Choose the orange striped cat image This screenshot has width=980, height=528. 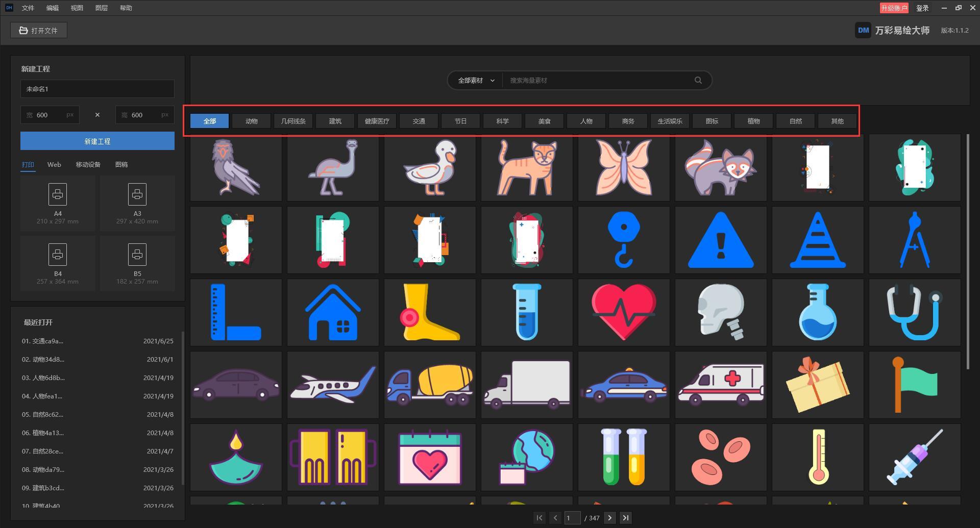527,167
